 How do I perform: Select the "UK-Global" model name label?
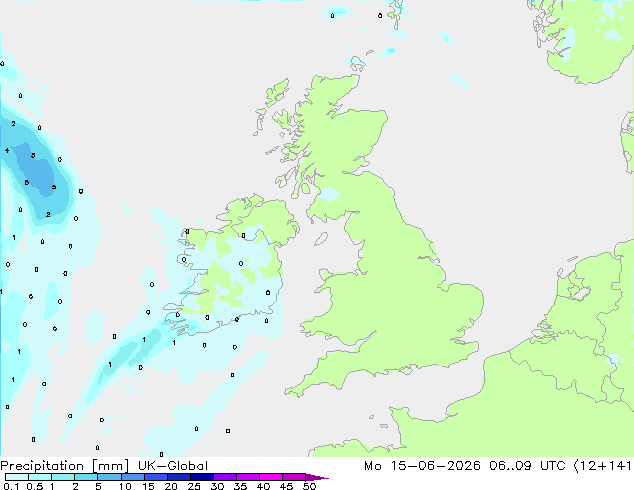tap(173, 466)
